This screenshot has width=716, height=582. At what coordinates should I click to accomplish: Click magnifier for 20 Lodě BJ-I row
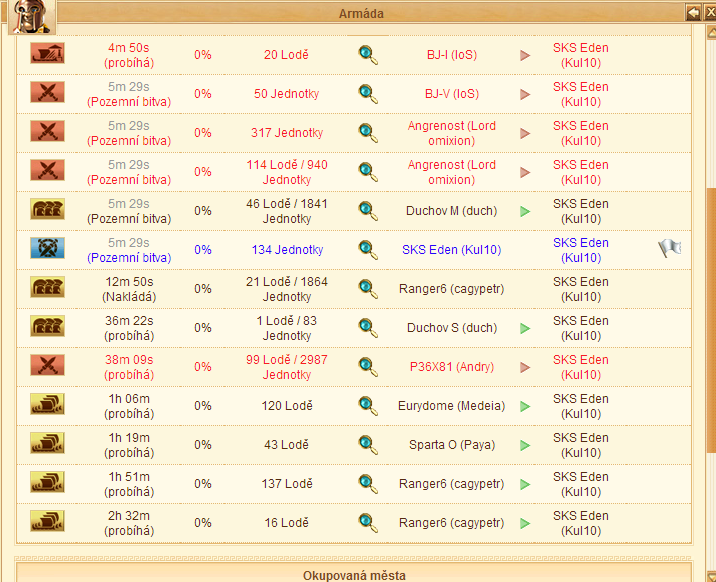[368, 55]
